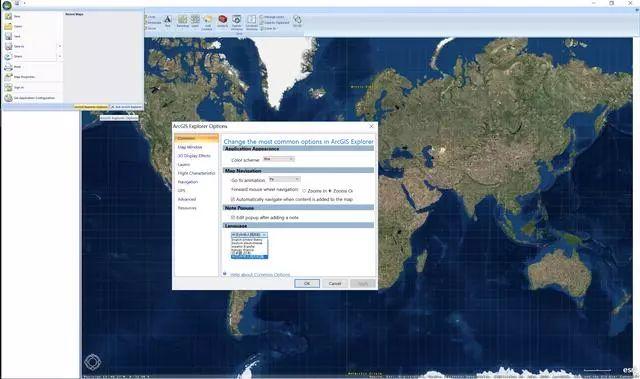
Task: Click Exit ArcGIS Explorer button
Action: click(126, 107)
